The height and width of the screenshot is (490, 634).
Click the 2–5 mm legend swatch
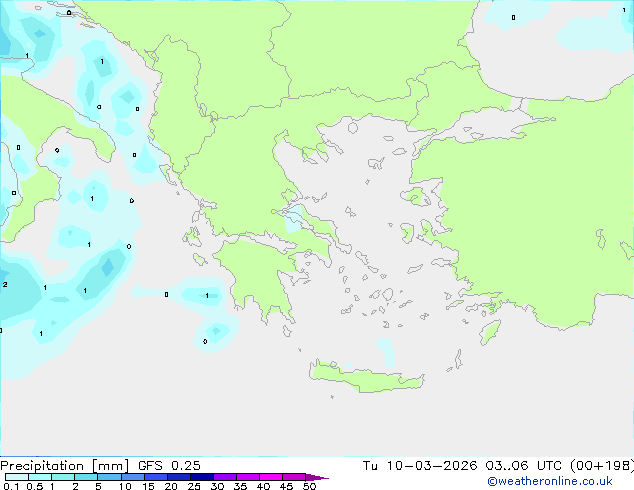86,477
